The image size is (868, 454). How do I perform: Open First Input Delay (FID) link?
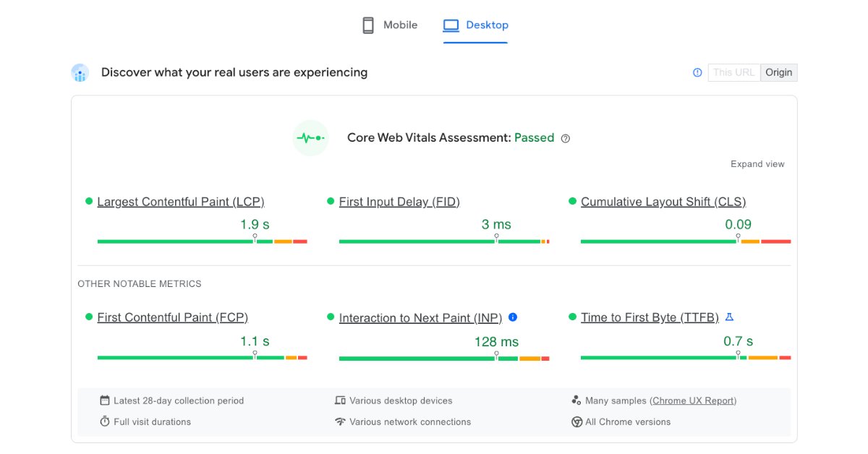[399, 202]
